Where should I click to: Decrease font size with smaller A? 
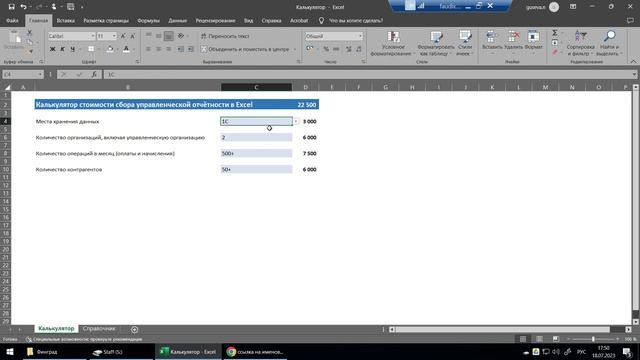tap(133, 36)
